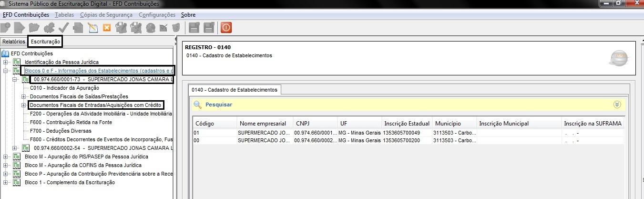The height and width of the screenshot is (199, 644).
Task: Open the Tabelas menu
Action: pyautogui.click(x=64, y=15)
